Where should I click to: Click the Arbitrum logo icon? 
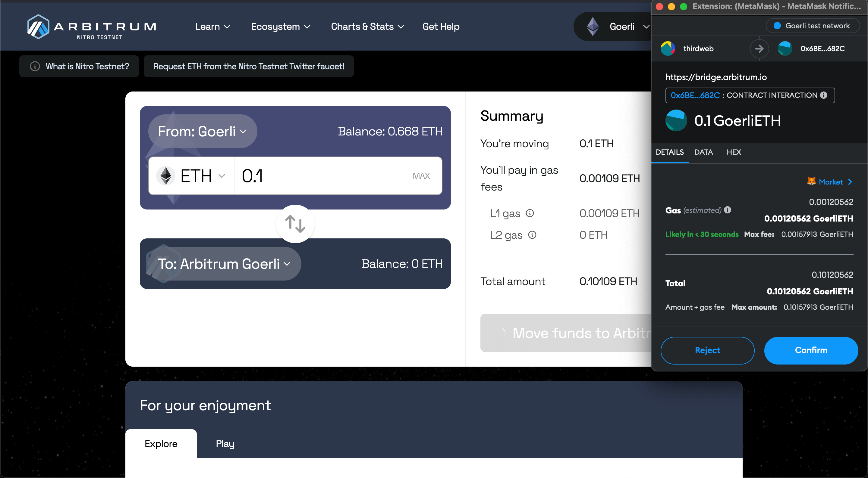(38, 26)
